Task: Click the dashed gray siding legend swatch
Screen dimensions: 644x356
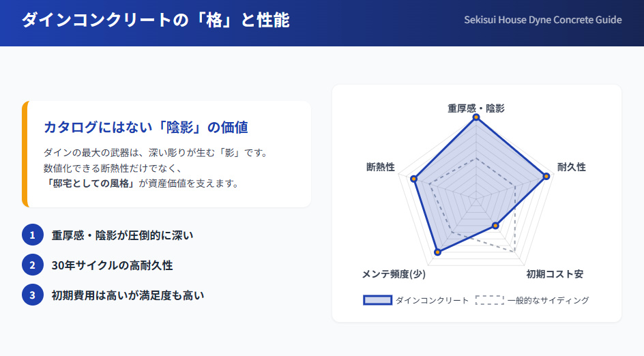Action: tap(489, 300)
